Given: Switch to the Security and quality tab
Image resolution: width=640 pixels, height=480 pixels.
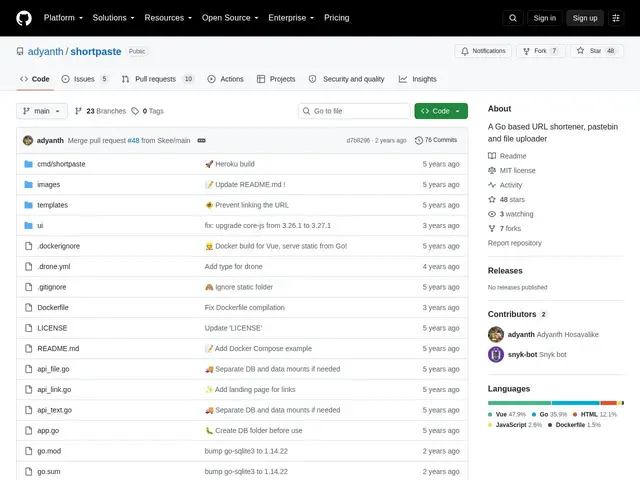Looking at the screenshot, I should [x=347, y=79].
